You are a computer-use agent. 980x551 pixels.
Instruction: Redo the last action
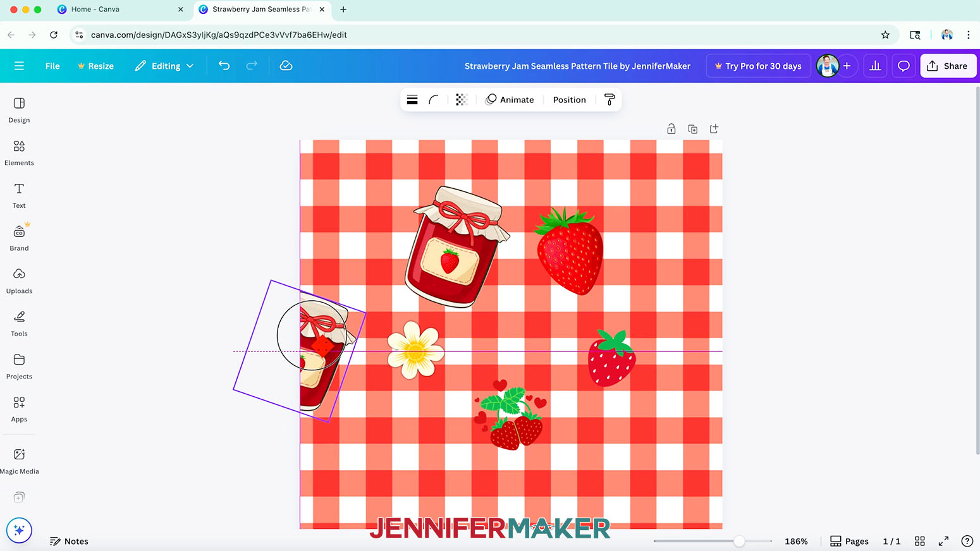tap(252, 66)
